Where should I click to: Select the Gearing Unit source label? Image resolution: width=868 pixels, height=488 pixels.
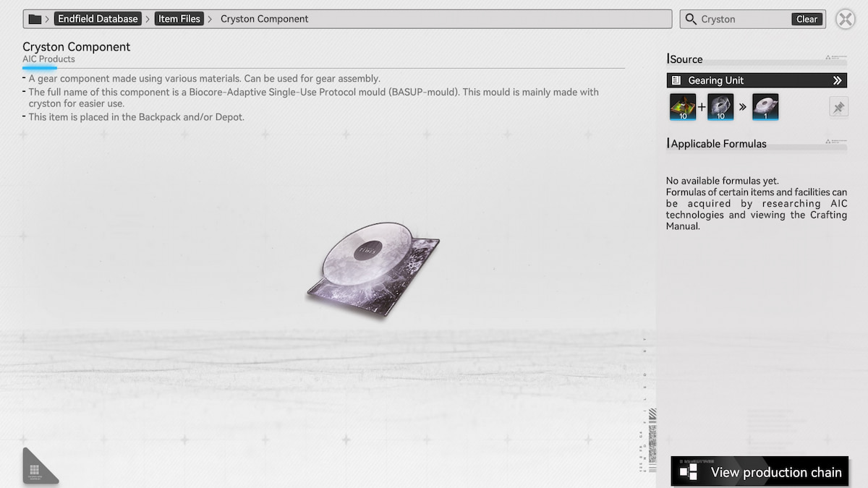[x=715, y=80]
